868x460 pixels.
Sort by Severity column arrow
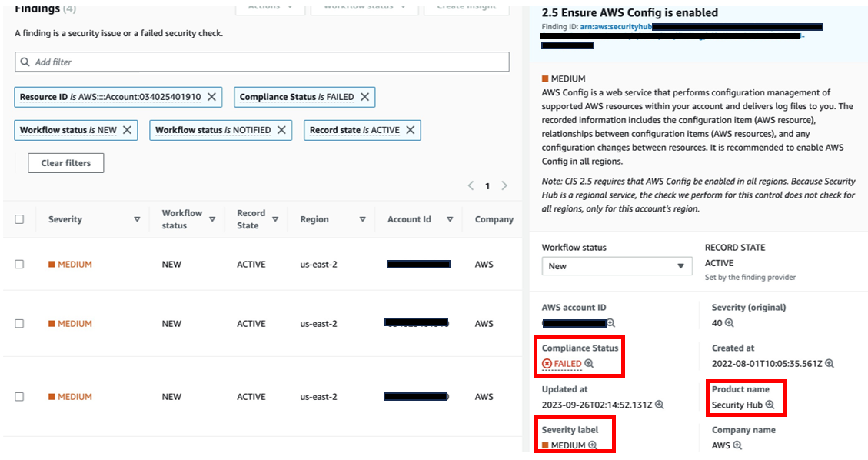click(138, 219)
